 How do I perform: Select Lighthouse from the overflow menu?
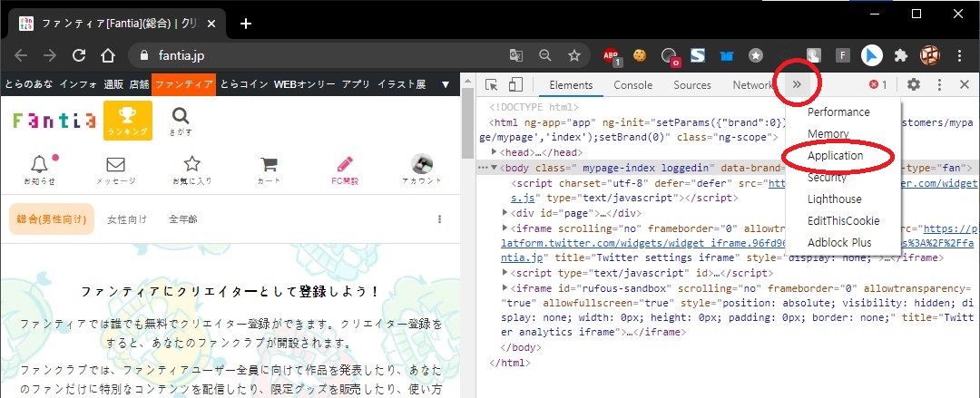pyautogui.click(x=835, y=199)
